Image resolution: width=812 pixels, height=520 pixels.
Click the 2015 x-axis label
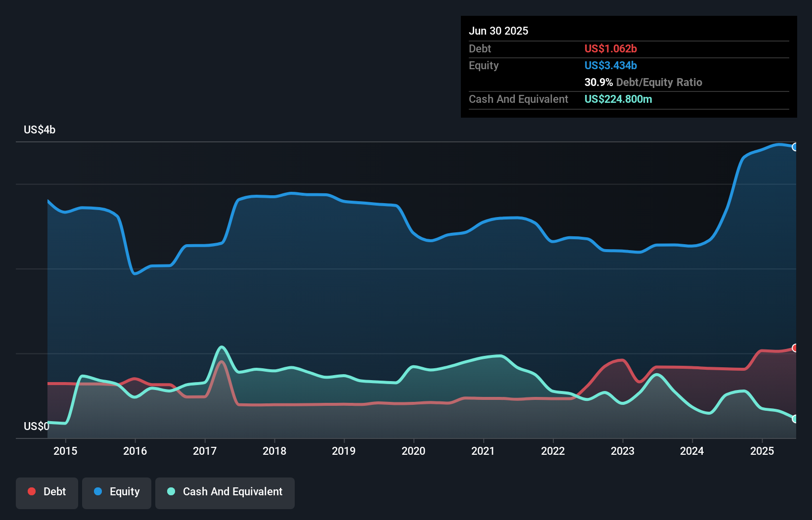pyautogui.click(x=65, y=451)
